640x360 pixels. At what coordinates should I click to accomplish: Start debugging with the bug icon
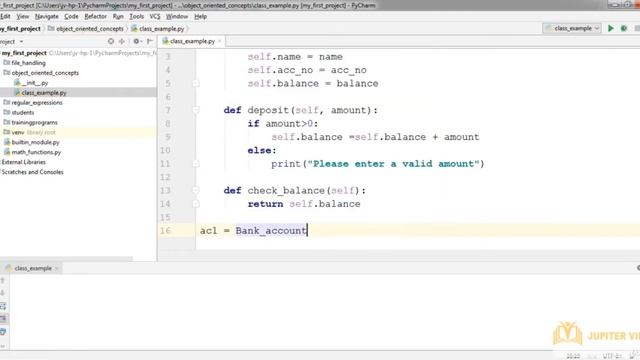pos(624,28)
